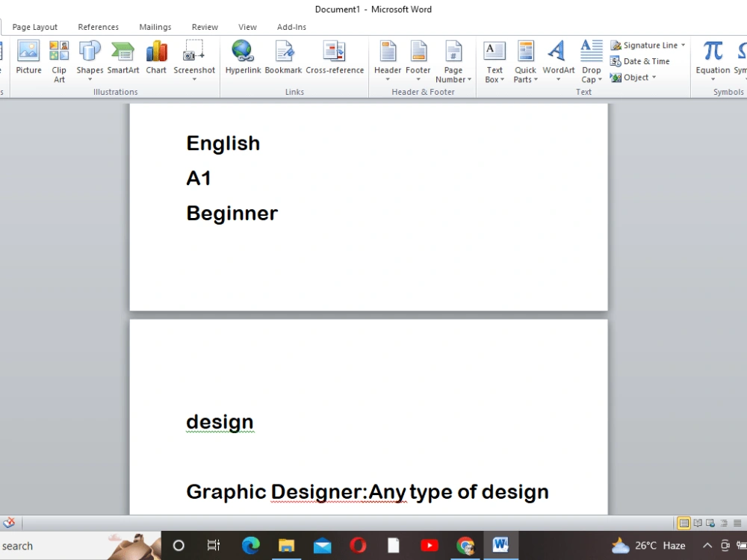Click the word English in the document
The height and width of the screenshot is (560, 747).
pyautogui.click(x=223, y=143)
